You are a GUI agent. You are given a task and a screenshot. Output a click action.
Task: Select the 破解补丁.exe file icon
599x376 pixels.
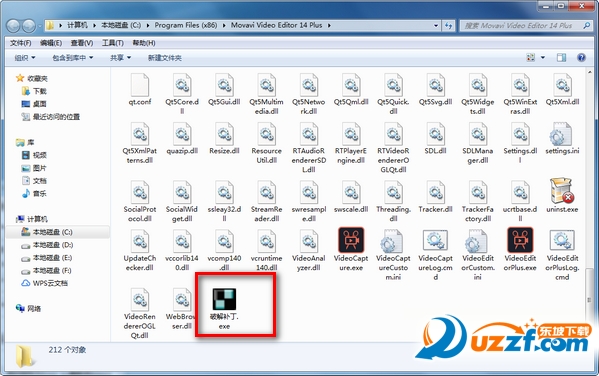(x=224, y=299)
